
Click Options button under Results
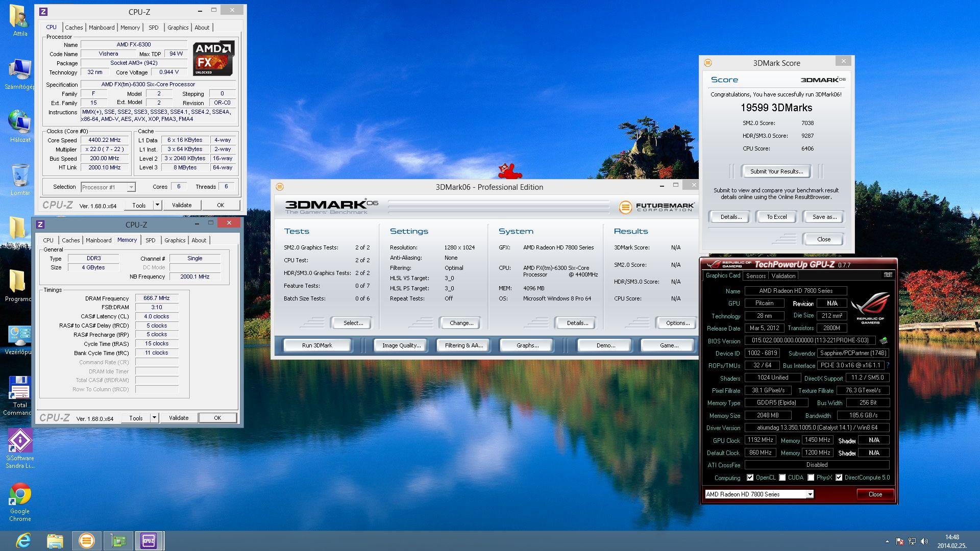[677, 323]
